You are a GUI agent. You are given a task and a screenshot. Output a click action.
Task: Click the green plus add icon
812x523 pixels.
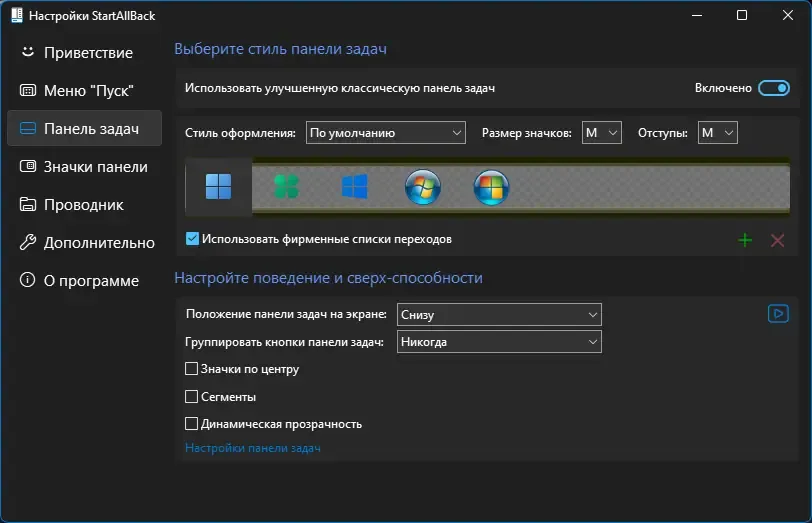tap(745, 240)
